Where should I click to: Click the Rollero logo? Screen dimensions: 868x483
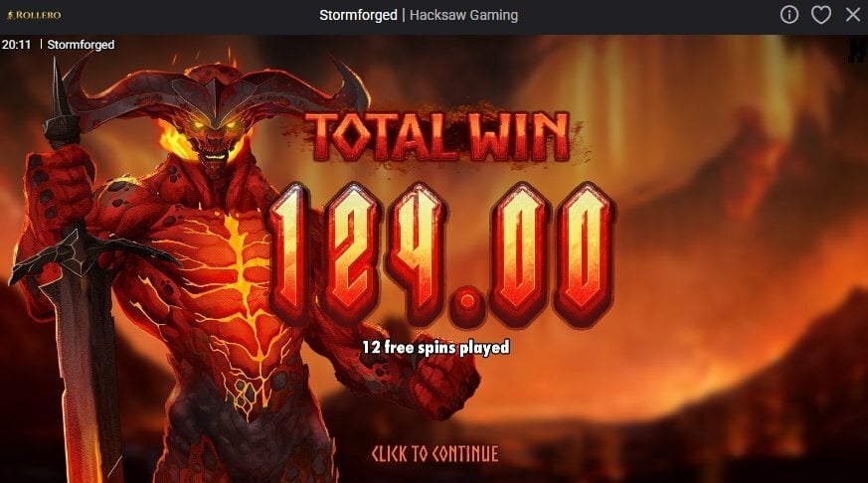(34, 15)
